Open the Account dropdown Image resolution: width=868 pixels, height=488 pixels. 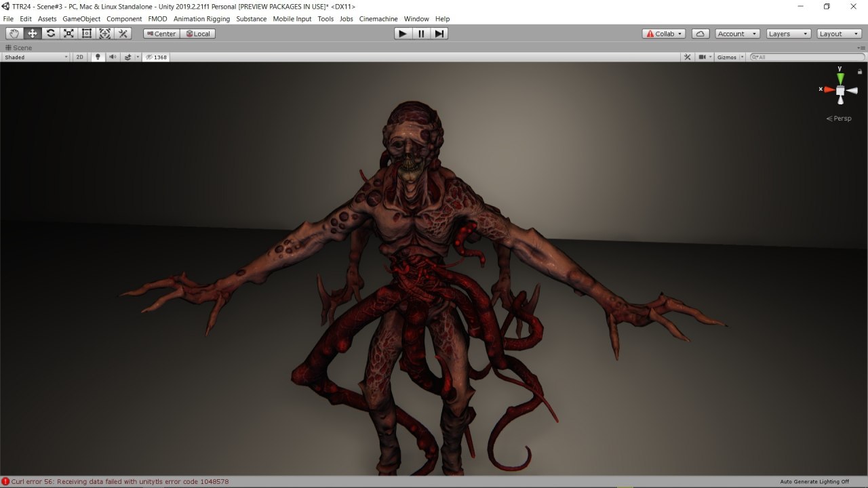[738, 33]
